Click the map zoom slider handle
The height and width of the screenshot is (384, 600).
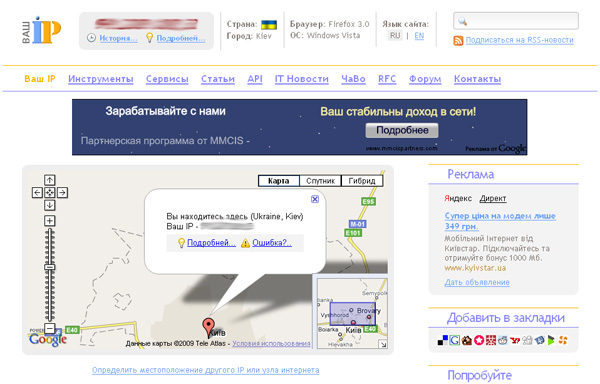[50, 267]
